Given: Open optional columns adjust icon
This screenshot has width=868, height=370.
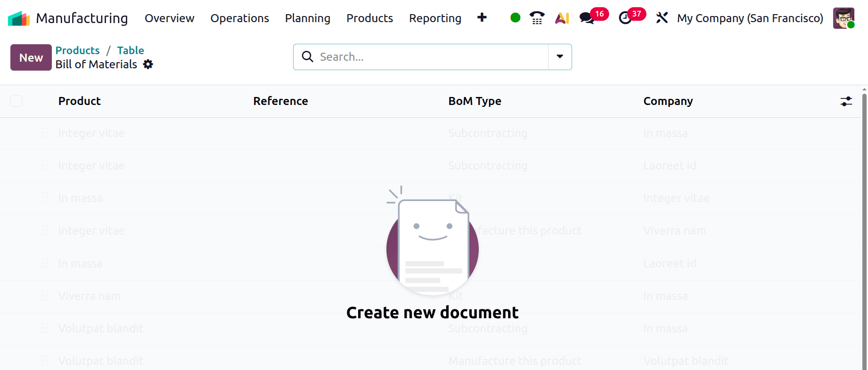Looking at the screenshot, I should click(x=846, y=101).
